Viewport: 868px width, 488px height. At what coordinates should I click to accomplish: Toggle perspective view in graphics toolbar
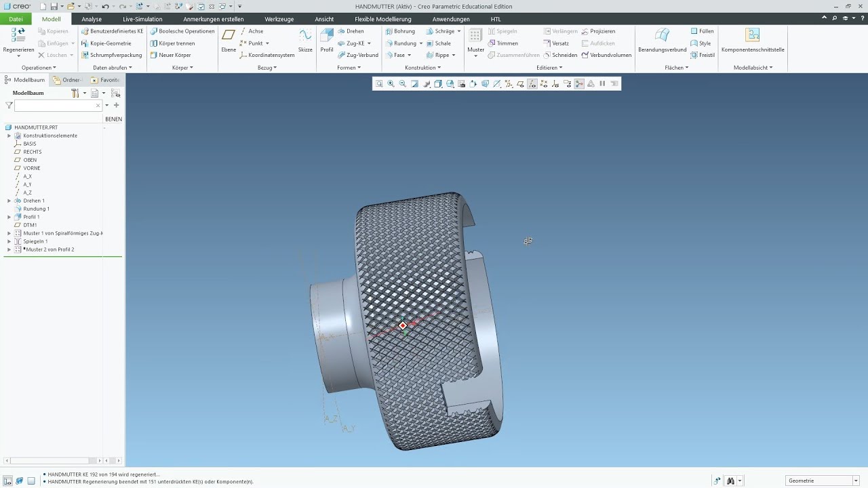point(485,84)
